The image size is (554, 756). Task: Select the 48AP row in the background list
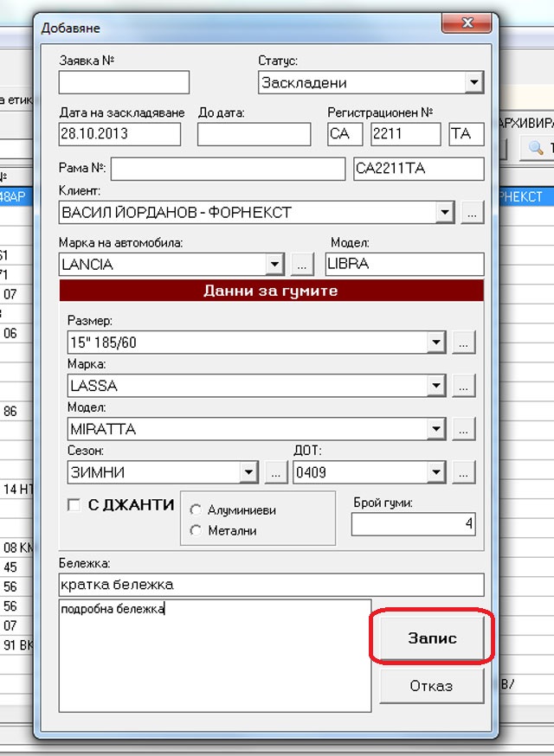coord(17,196)
